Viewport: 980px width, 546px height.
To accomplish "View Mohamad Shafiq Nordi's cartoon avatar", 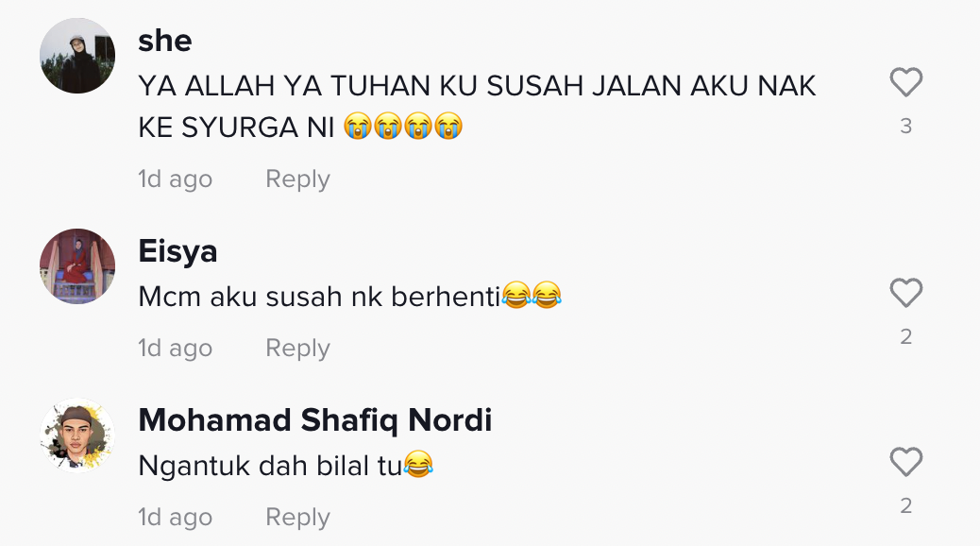I will point(77,435).
